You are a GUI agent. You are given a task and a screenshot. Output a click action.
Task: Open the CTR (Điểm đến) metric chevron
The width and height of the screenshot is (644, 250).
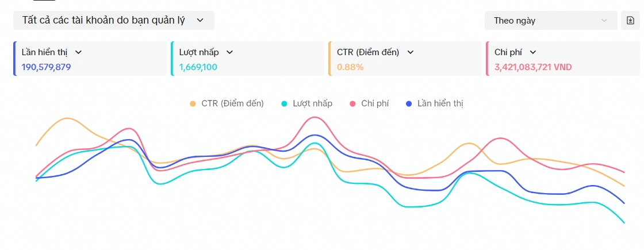point(410,52)
